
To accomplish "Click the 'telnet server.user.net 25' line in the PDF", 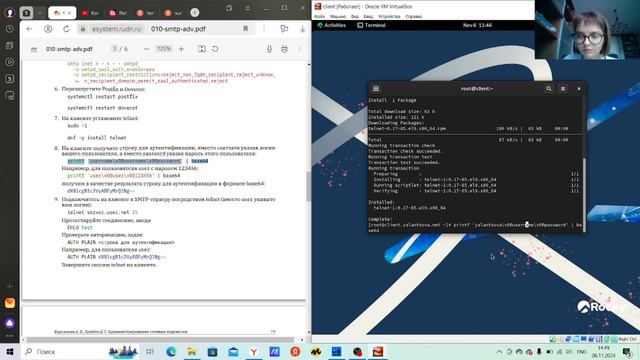I will (x=102, y=212).
